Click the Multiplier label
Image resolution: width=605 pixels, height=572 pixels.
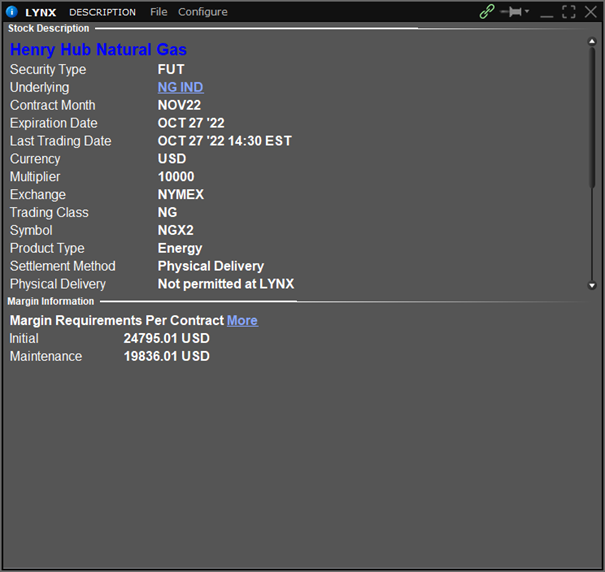click(35, 177)
